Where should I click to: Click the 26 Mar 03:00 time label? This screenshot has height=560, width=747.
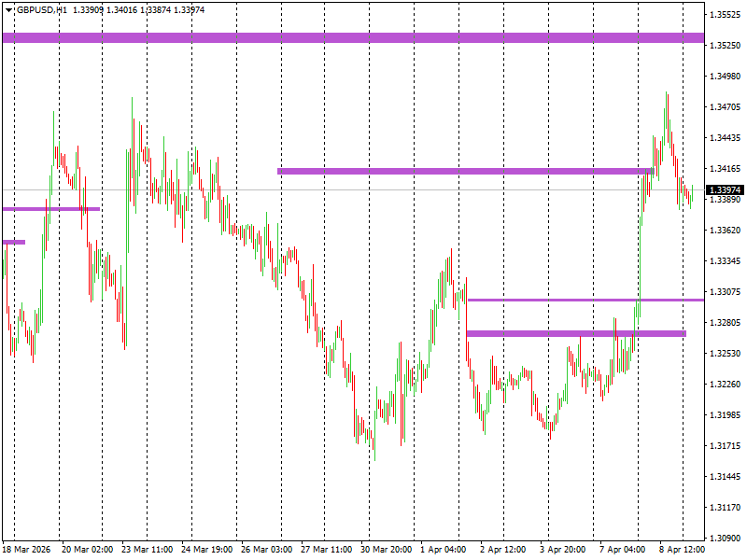267,550
